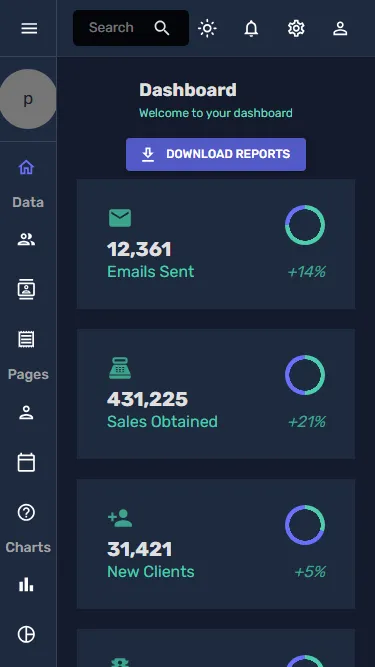Click the +5% increase text
This screenshot has width=375, height=667.
310,572
